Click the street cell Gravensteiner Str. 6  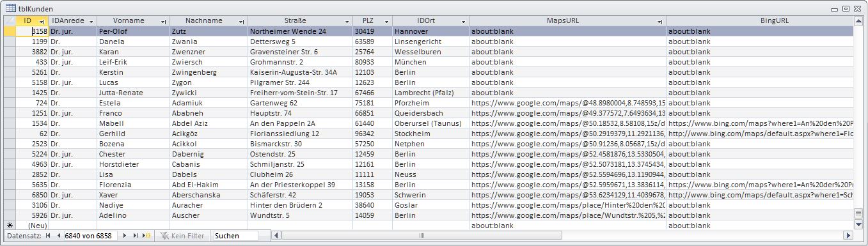tap(300, 52)
